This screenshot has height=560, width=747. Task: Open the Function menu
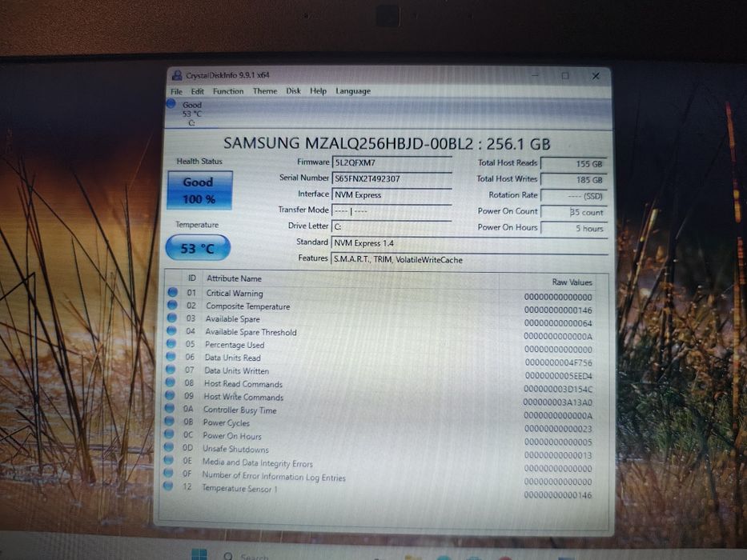pyautogui.click(x=227, y=91)
